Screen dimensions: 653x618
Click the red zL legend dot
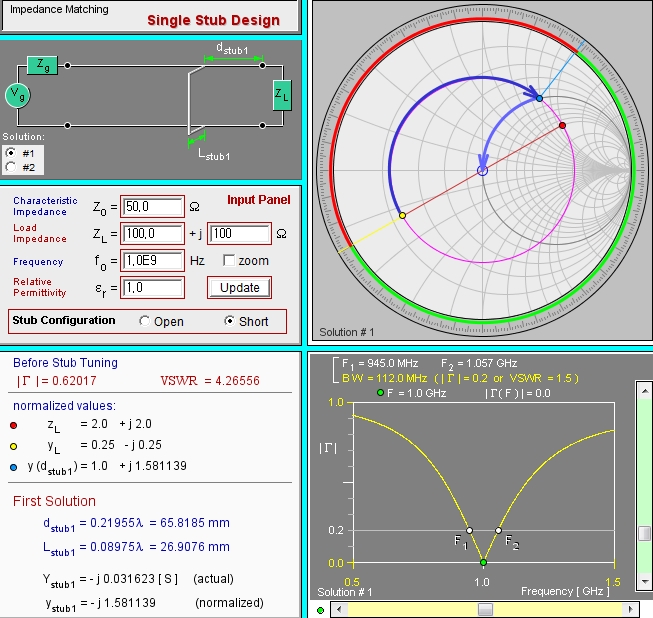tap(13, 425)
